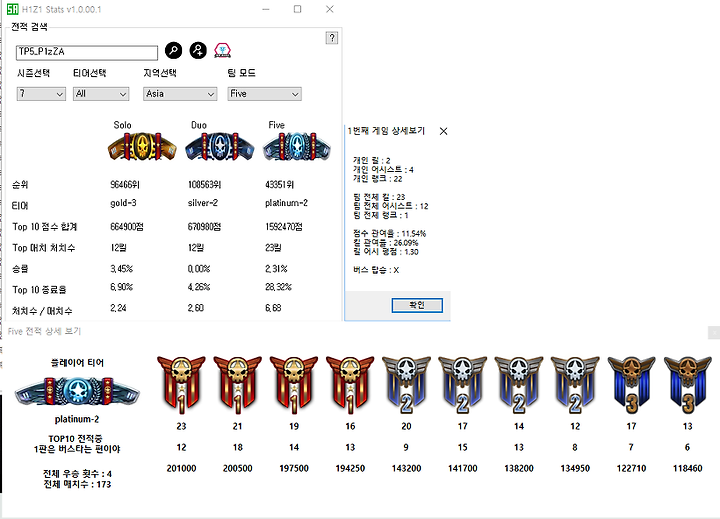Image resolution: width=720 pixels, height=519 pixels.
Task: Click the player name input field
Action: click(x=87, y=52)
